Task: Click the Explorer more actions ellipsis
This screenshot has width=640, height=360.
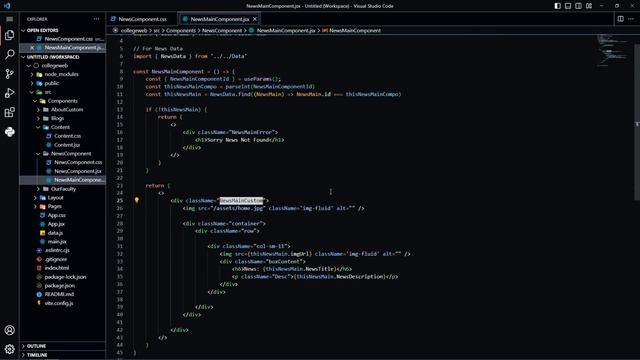Action: [x=96, y=19]
